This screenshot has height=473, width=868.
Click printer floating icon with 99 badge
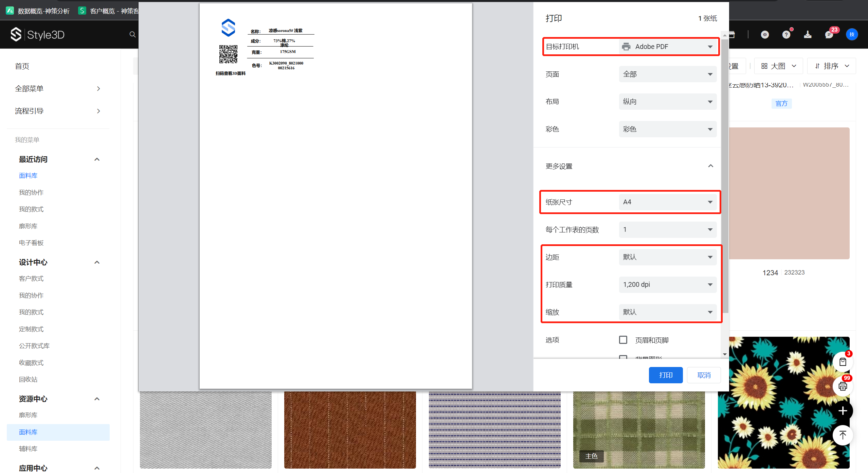click(x=843, y=386)
